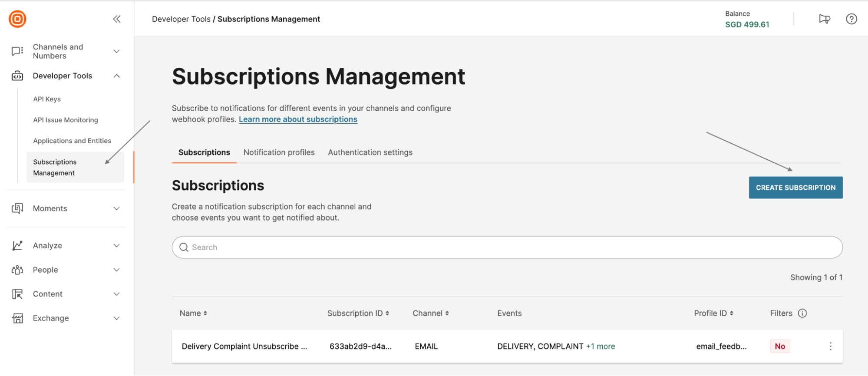Open API Keys in the sidebar

(47, 99)
